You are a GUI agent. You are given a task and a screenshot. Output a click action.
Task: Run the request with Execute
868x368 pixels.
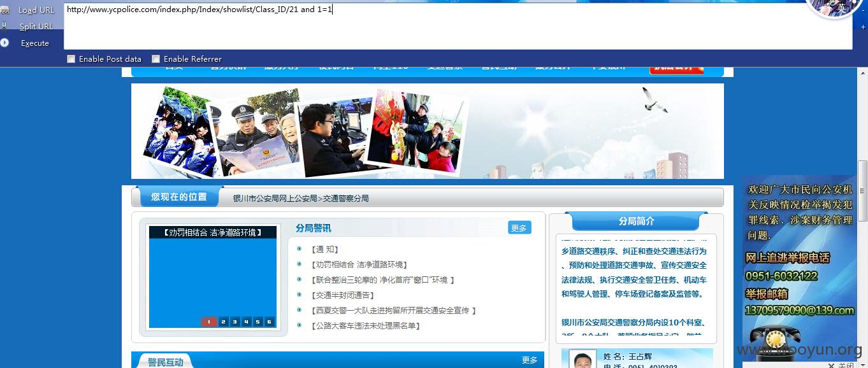[35, 43]
